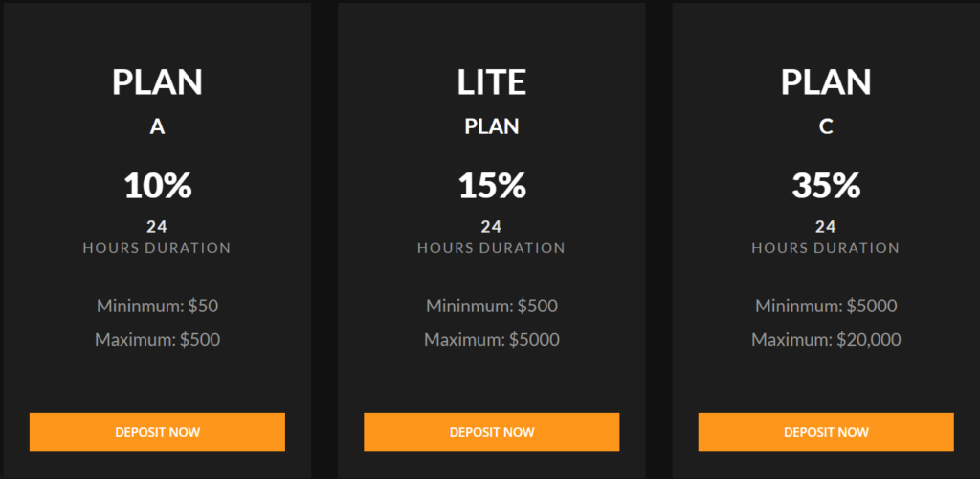Click the Plan C card heading
Screen dimensions: 980x479
[x=826, y=82]
